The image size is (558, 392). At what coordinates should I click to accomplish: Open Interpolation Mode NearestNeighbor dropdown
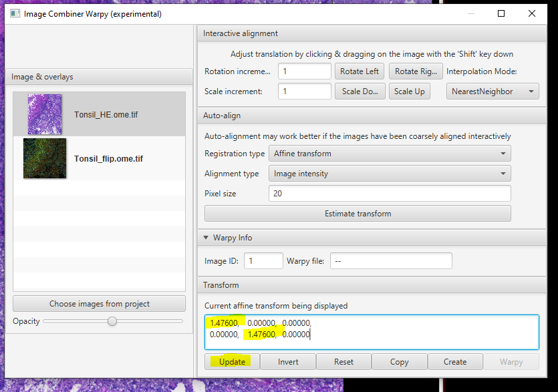[x=493, y=91]
